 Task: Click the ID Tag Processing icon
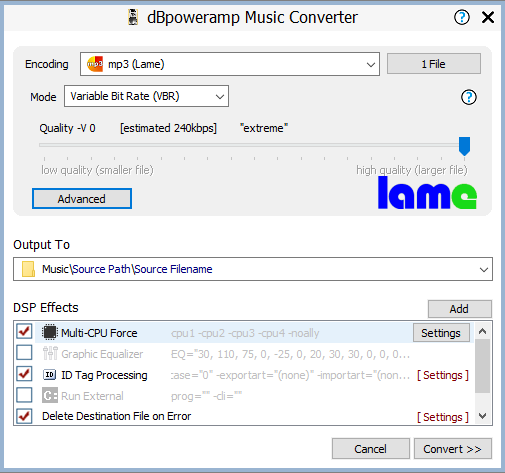coord(50,375)
